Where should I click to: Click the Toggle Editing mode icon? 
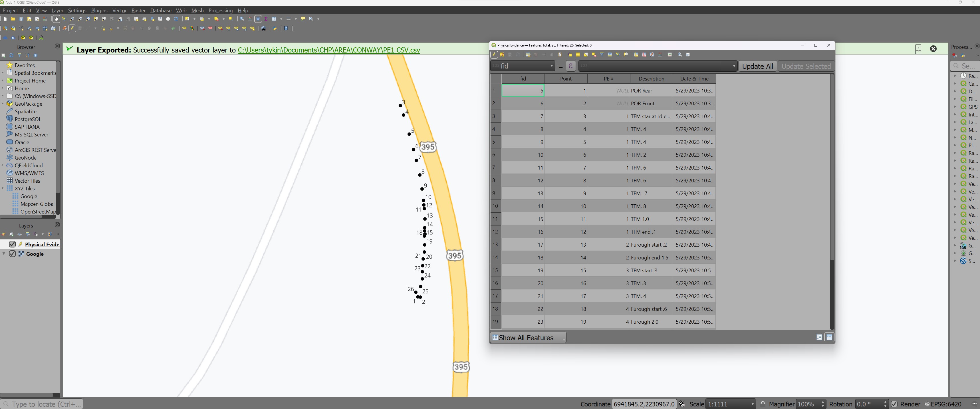[494, 55]
